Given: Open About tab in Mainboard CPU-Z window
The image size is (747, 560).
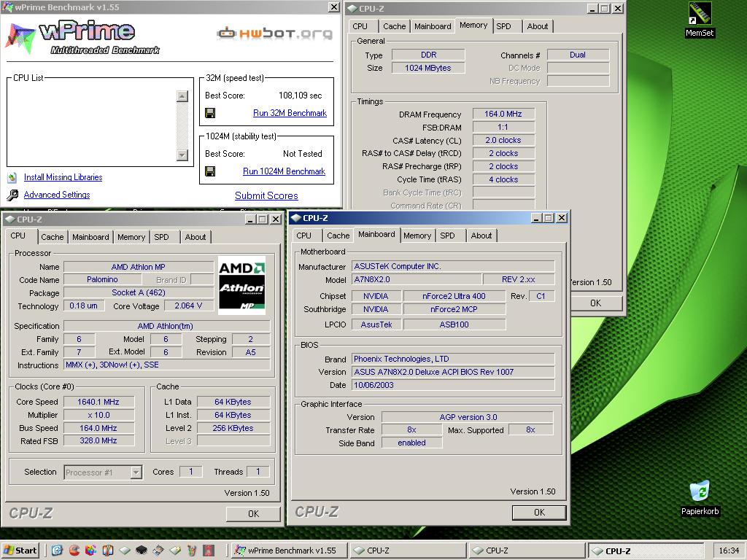Looking at the screenshot, I should 481,236.
